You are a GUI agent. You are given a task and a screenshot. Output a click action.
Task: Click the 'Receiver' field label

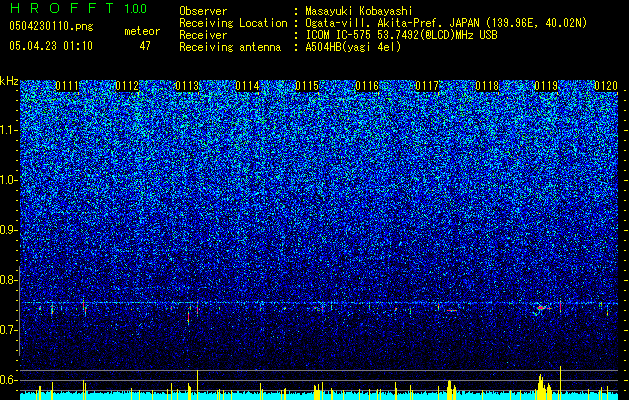(x=203, y=35)
